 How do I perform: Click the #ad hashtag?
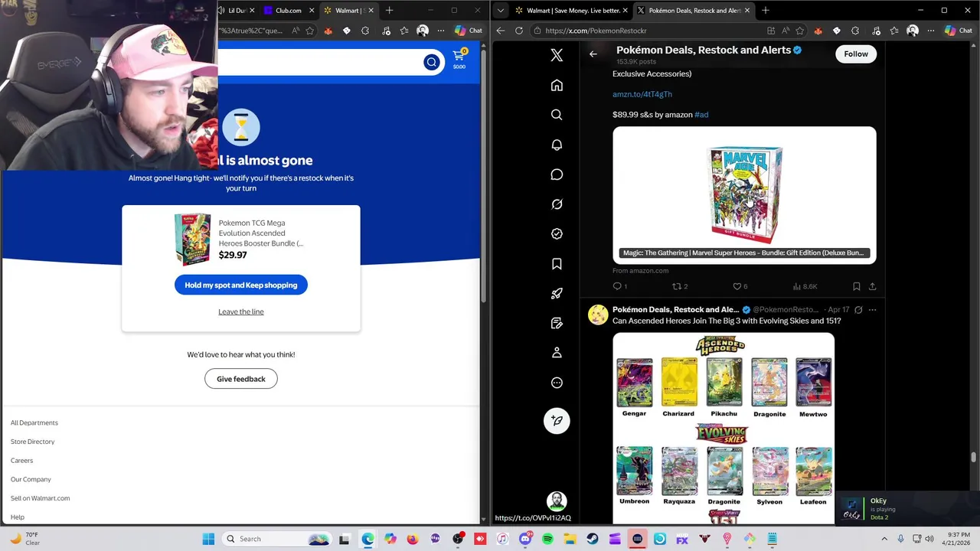click(701, 115)
